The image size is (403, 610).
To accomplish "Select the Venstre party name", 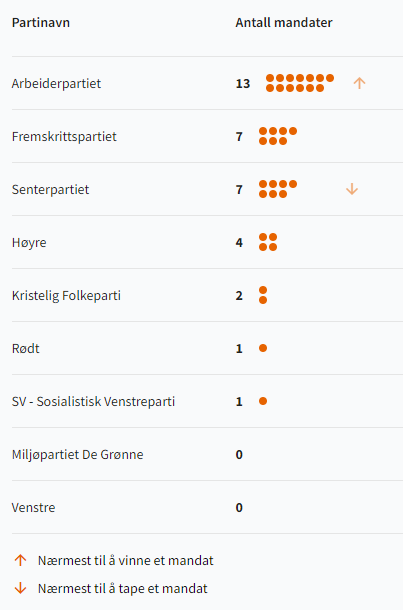I will [x=33, y=507].
